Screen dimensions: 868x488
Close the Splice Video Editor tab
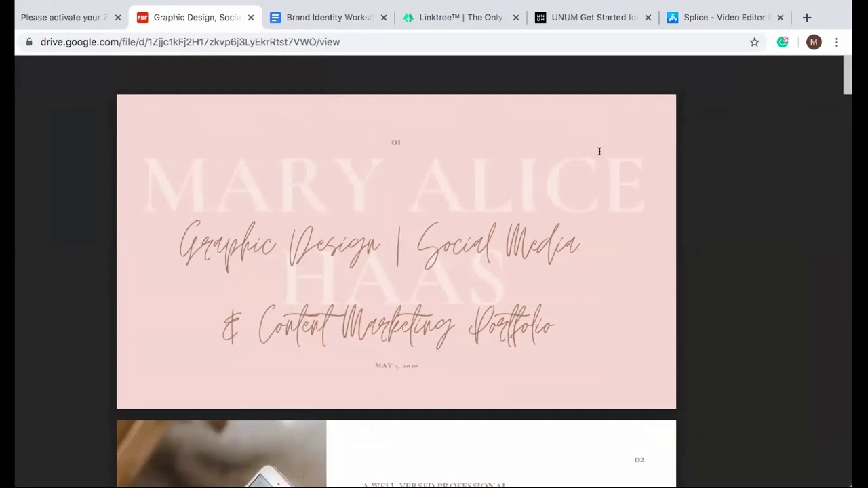point(781,18)
